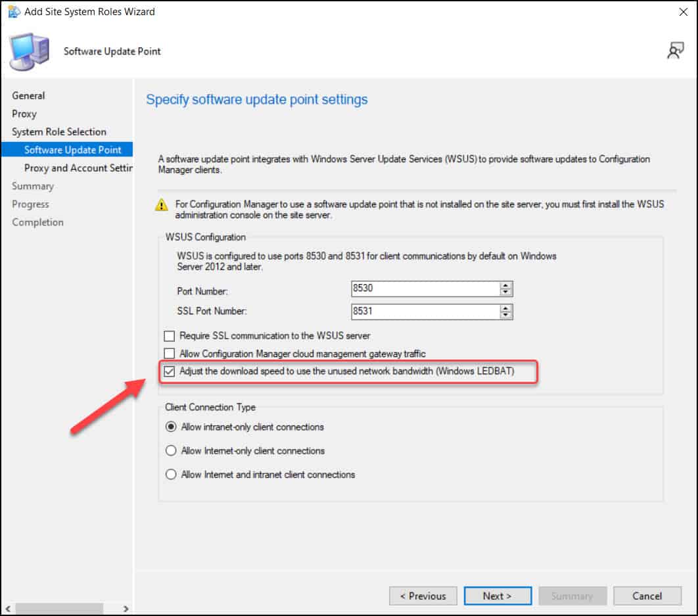
Task: Open the Proxy wizard step
Action: coord(24,114)
